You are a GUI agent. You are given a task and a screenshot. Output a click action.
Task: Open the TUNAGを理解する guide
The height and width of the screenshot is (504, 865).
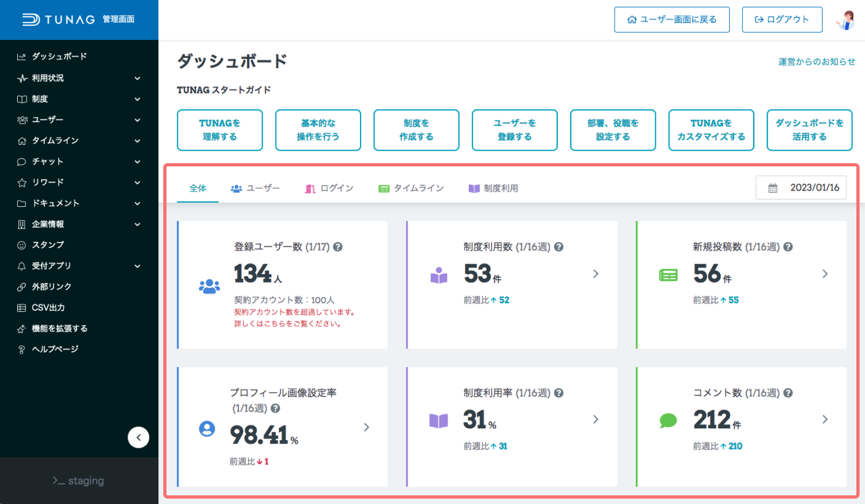[220, 130]
